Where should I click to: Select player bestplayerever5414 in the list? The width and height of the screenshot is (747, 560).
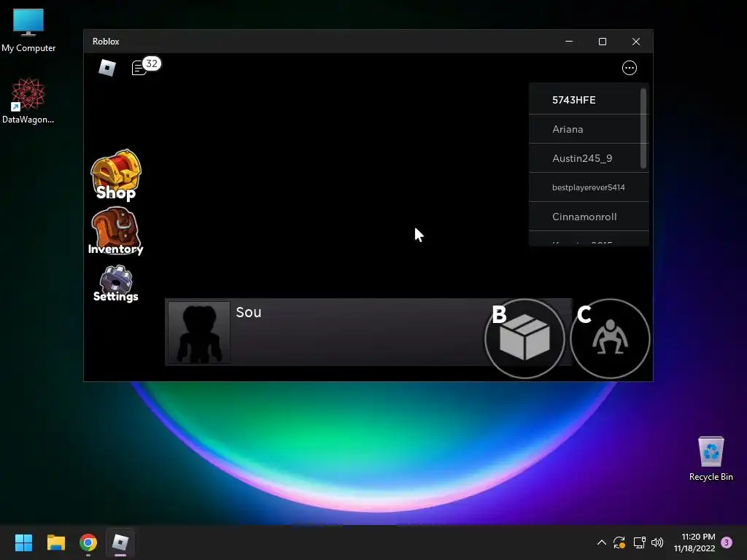(589, 187)
